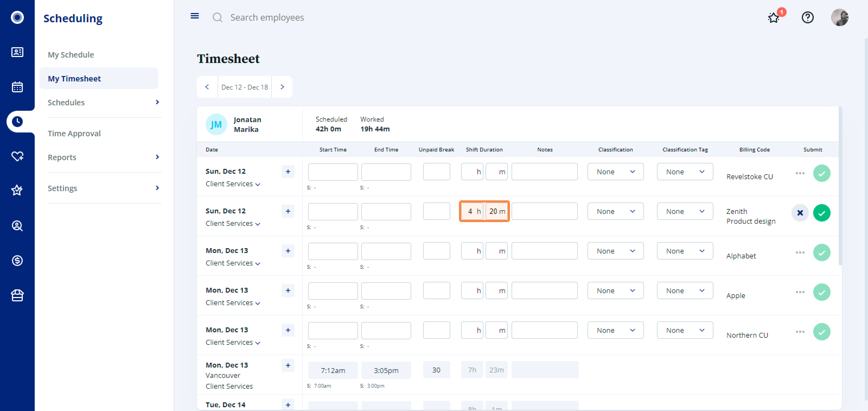Add entry plus on Zenith Product design row

point(288,211)
